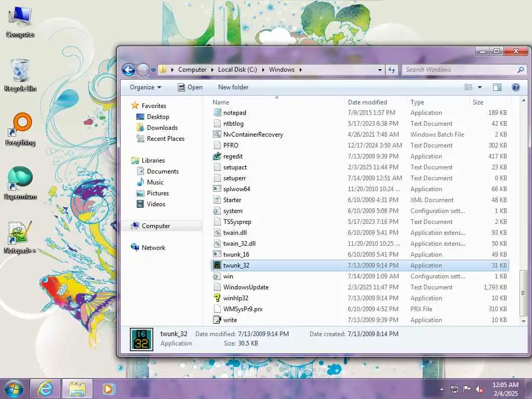Viewport: 532px width, 399px height.
Task: Open the Organize dropdown menu
Action: tap(145, 87)
